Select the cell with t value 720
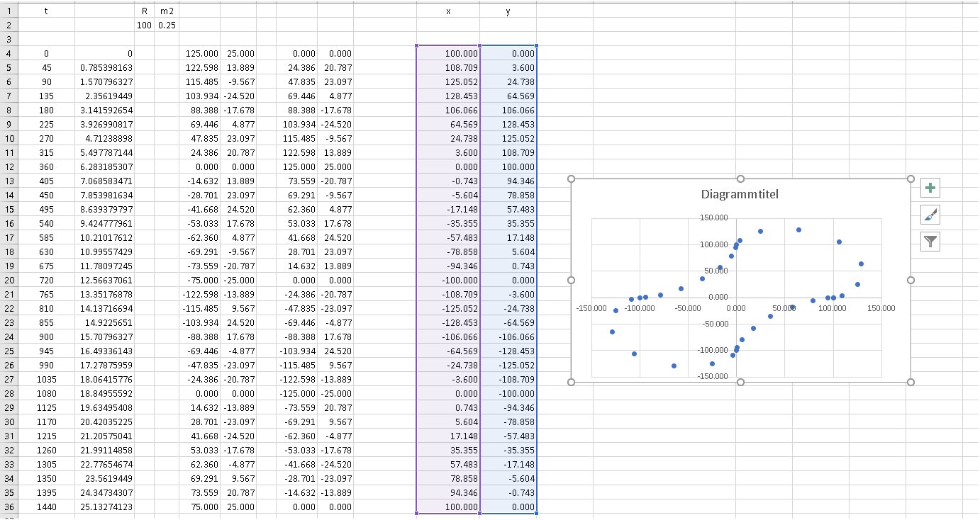980x520 pixels. coord(46,280)
